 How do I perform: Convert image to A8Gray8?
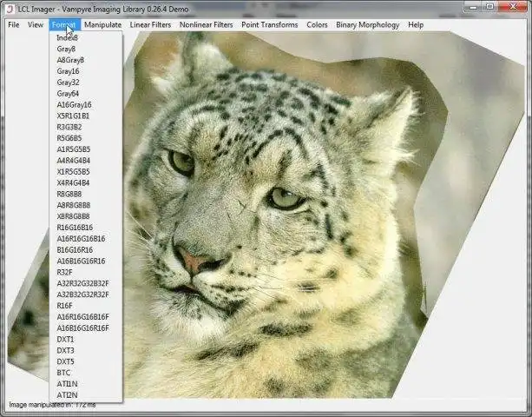[x=86, y=60]
